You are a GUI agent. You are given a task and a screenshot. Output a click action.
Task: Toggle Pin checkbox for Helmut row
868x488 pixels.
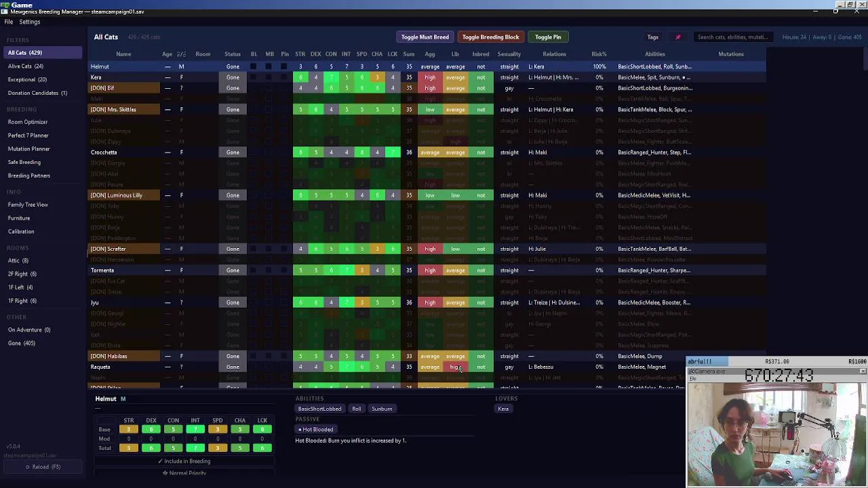coord(284,66)
